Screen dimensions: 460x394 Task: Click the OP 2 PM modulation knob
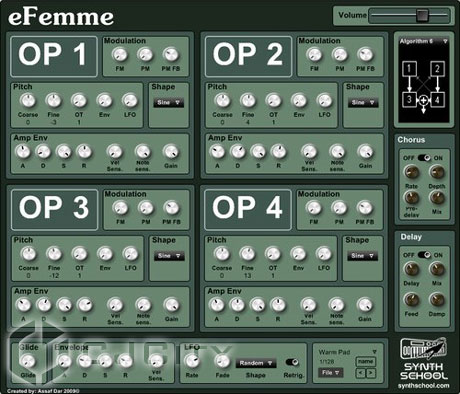(340, 55)
